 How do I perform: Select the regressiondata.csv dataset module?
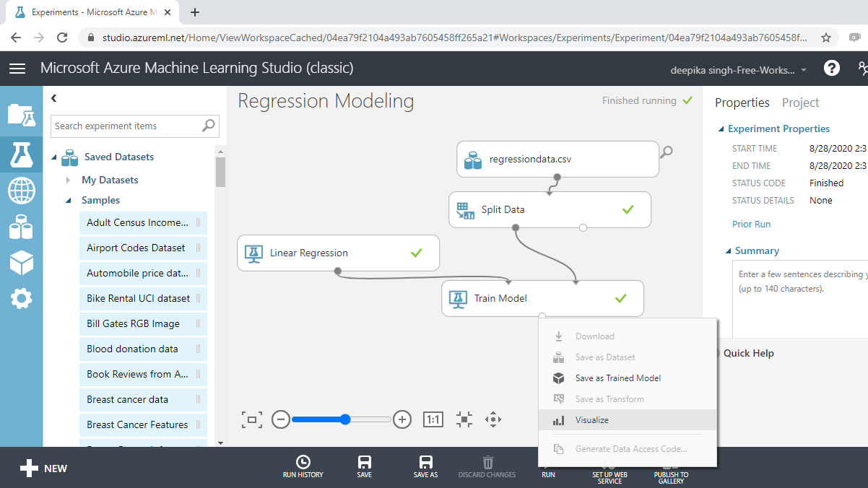[557, 159]
